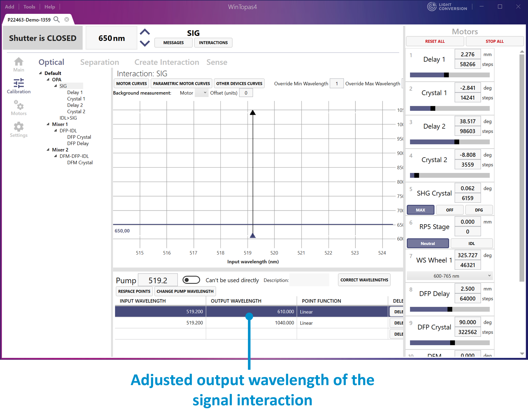The image size is (528, 420).
Task: Click wavelength up arrow
Action: tap(145, 32)
